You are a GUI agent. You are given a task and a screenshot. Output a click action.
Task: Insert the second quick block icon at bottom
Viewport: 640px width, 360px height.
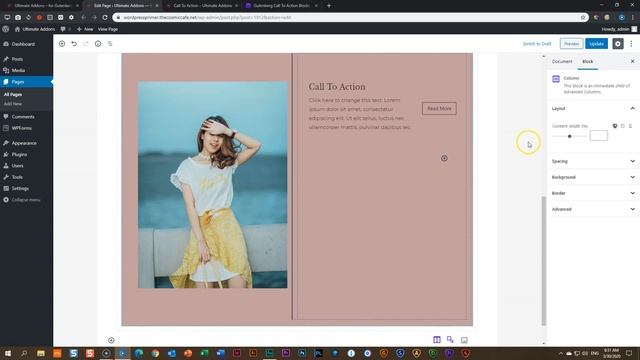click(450, 340)
